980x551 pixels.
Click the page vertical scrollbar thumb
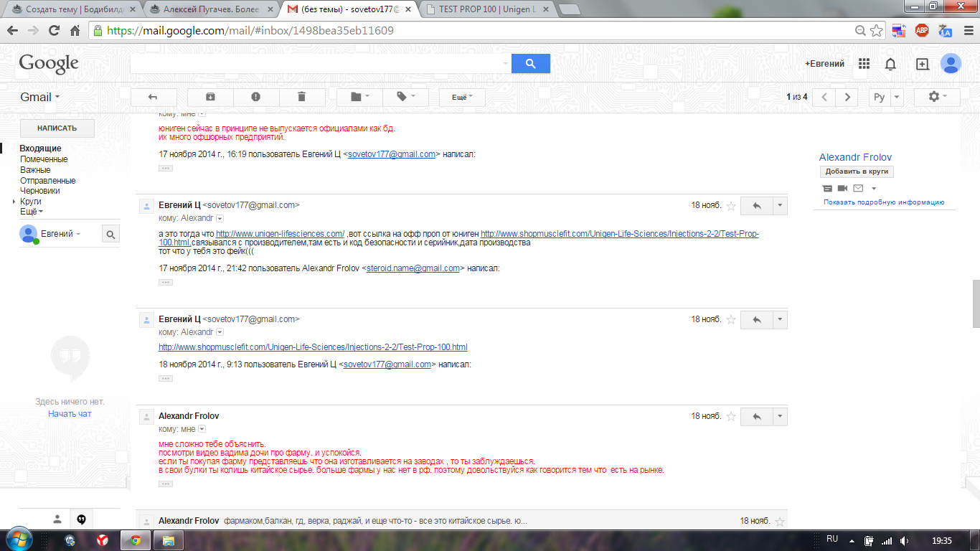point(976,302)
